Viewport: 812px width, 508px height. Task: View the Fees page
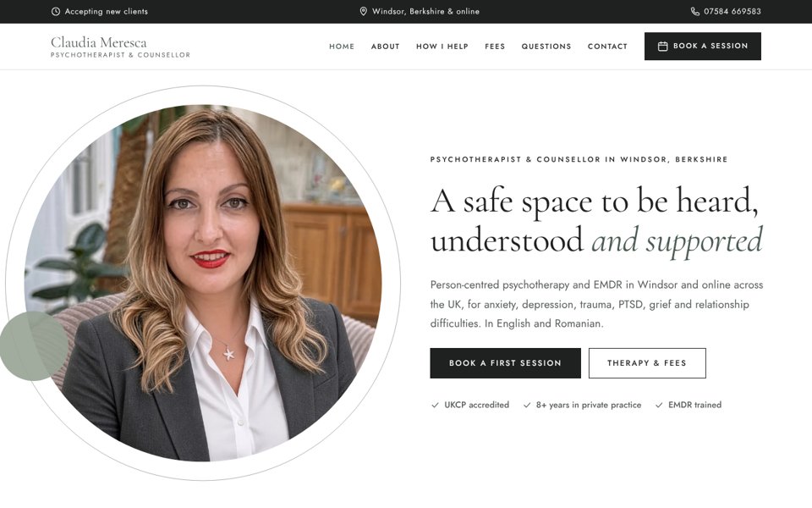tap(495, 46)
